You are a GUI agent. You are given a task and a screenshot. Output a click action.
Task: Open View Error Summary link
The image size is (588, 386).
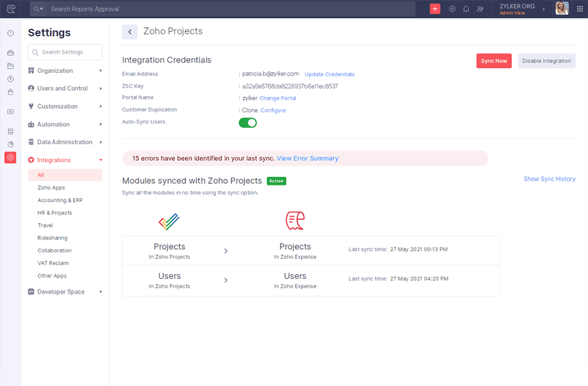point(307,158)
